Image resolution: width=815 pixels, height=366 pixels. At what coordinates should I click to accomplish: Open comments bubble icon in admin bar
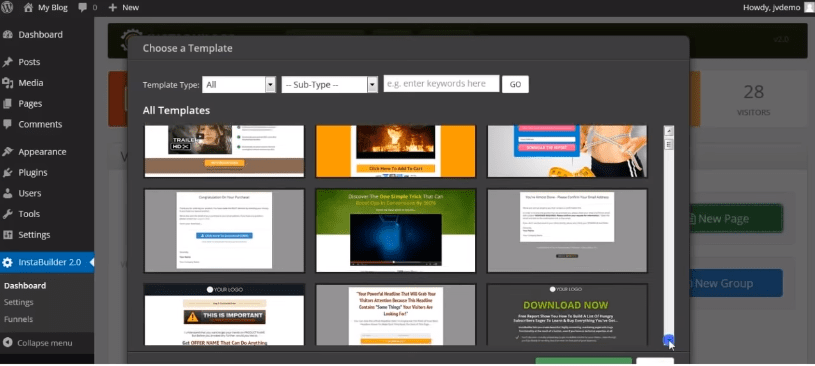[x=82, y=8]
